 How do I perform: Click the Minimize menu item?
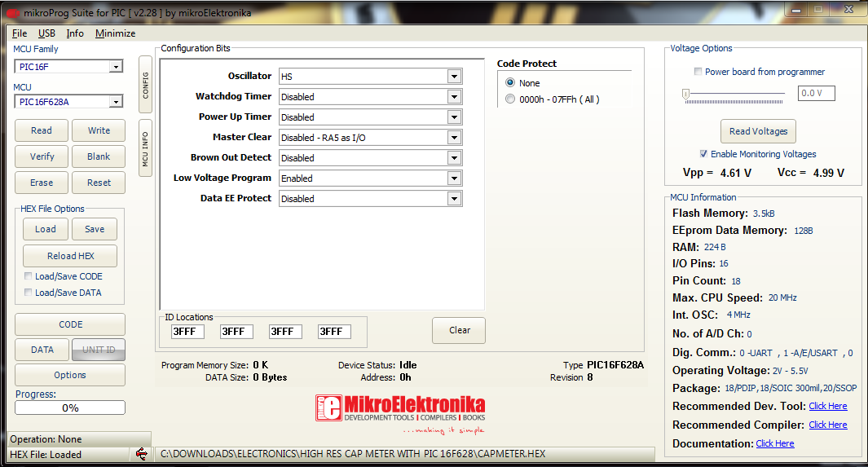(x=115, y=33)
